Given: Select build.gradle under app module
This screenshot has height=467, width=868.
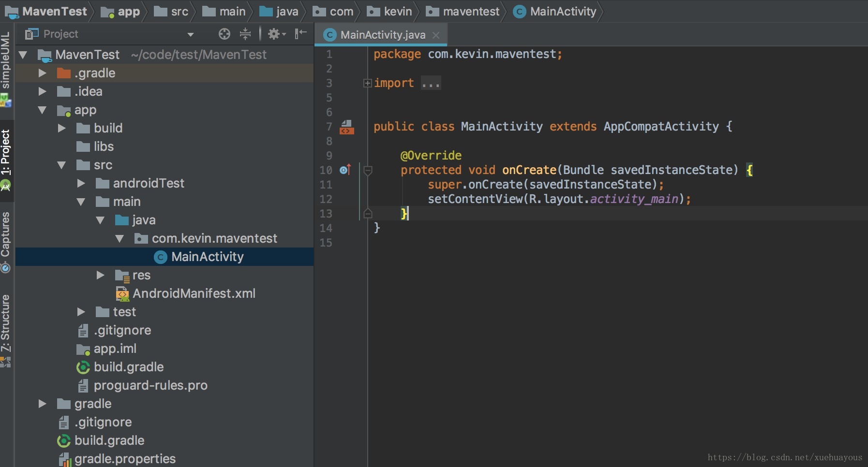Looking at the screenshot, I should point(129,367).
